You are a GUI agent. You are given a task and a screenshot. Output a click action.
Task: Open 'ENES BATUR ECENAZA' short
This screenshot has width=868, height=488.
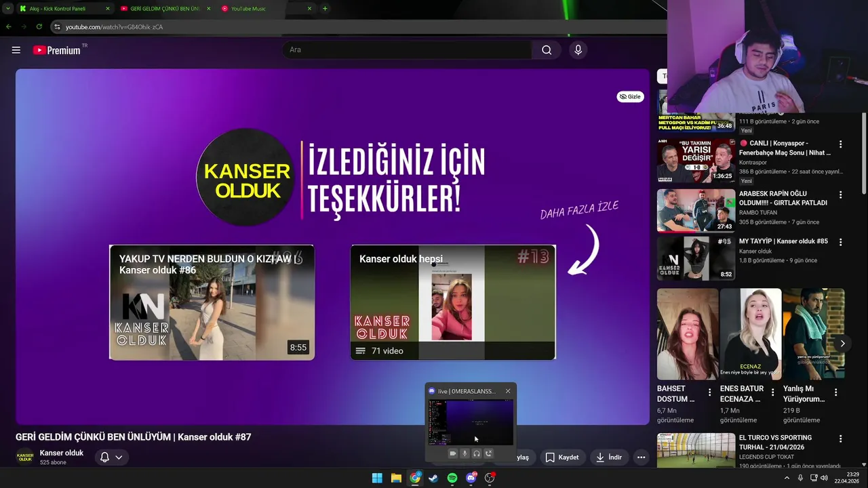click(x=751, y=334)
